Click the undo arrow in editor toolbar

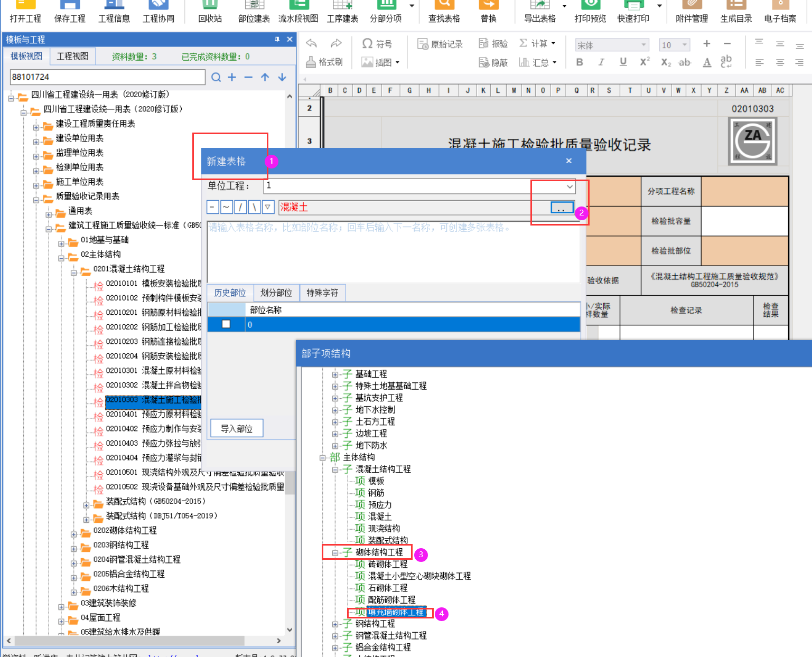(312, 43)
